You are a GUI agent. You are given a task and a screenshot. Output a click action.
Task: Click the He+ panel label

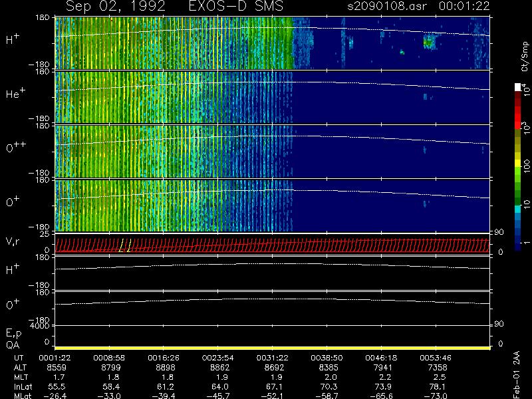tap(15, 93)
